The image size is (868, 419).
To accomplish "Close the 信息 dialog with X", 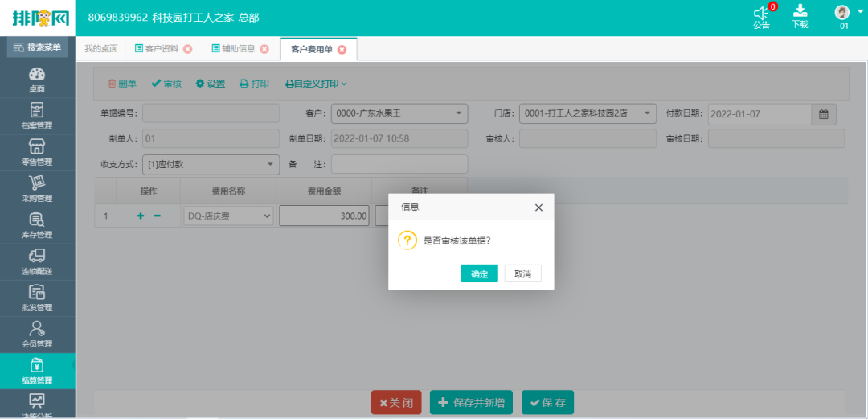I will click(x=538, y=207).
